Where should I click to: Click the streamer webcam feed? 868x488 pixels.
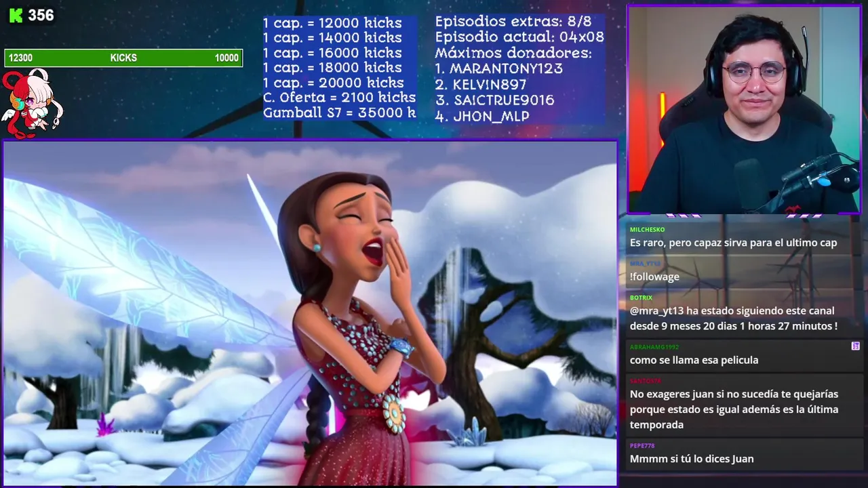pyautogui.click(x=744, y=110)
